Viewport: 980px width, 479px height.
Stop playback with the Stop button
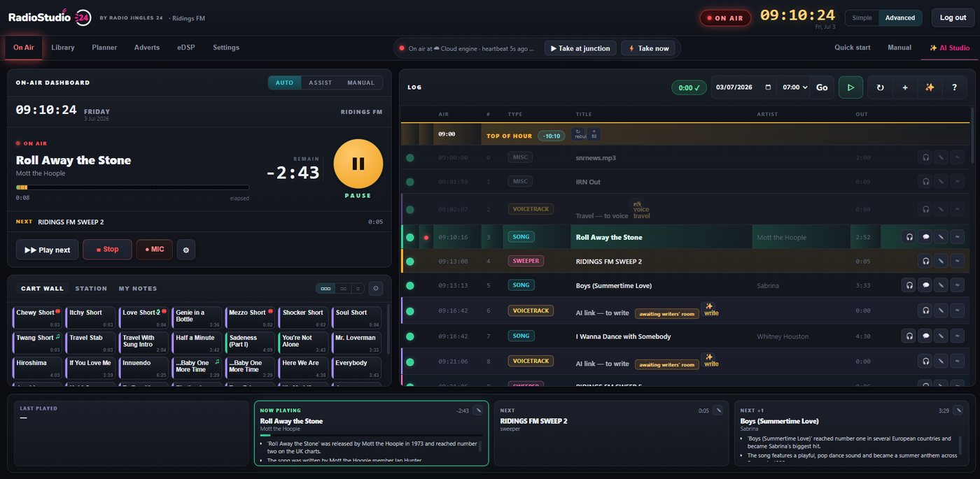pyautogui.click(x=107, y=250)
